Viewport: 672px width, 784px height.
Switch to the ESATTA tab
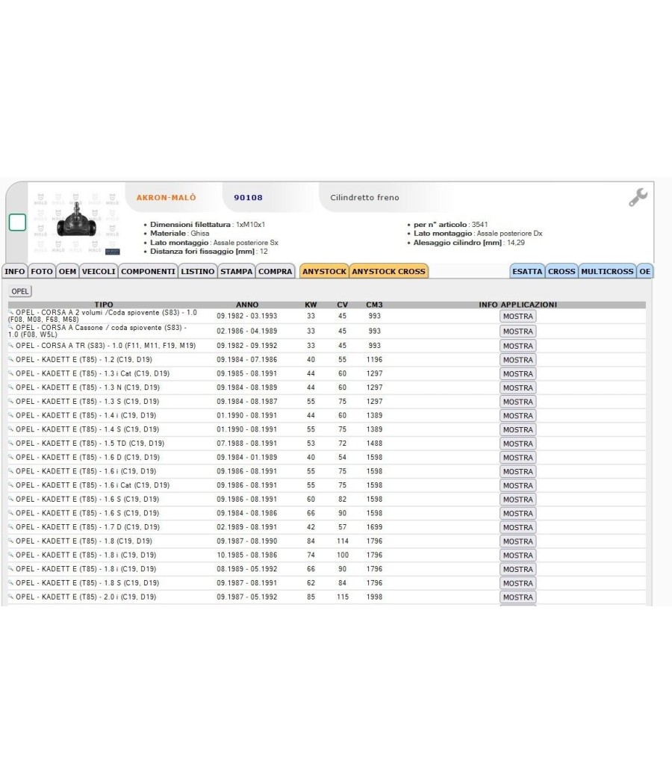point(527,272)
